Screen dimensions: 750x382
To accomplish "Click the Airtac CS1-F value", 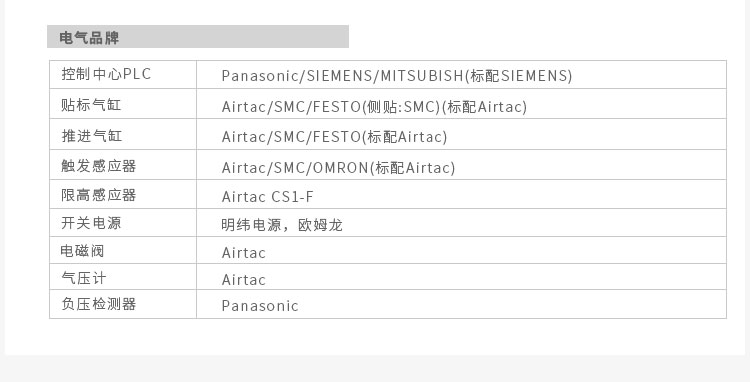I will 267,196.
